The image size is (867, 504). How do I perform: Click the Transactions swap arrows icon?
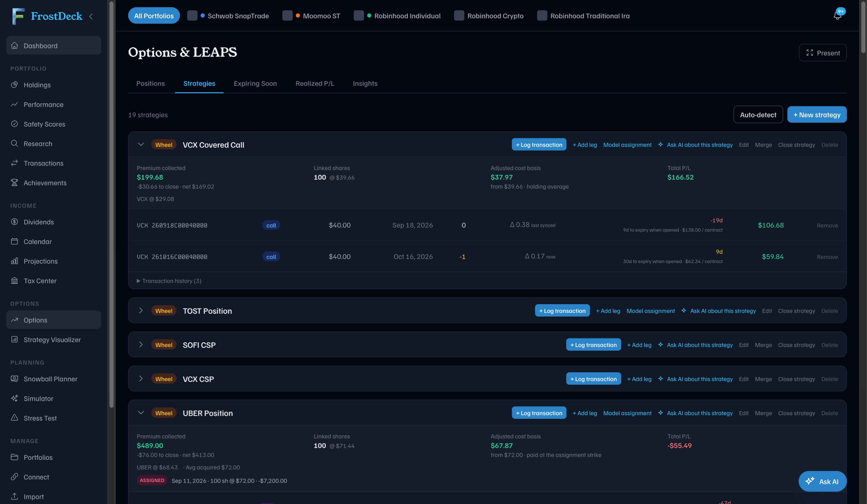point(14,163)
